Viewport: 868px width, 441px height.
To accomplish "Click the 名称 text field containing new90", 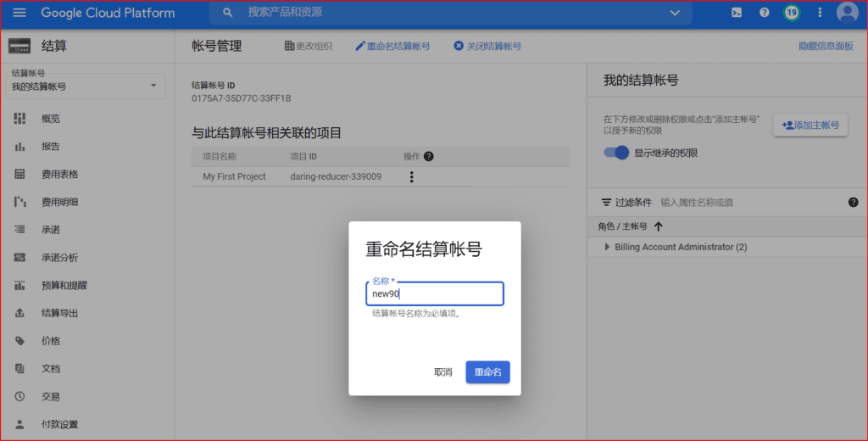I will click(435, 293).
